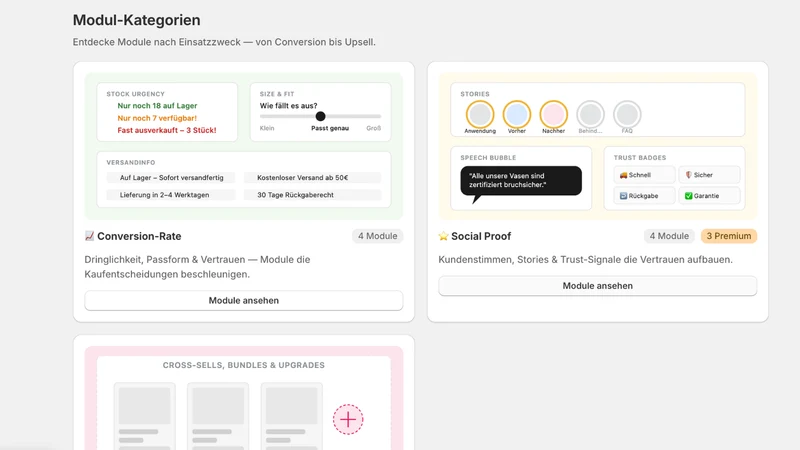Open Social Proof modules with Module ansehen button
Image resolution: width=800 pixels, height=450 pixels.
pos(597,286)
